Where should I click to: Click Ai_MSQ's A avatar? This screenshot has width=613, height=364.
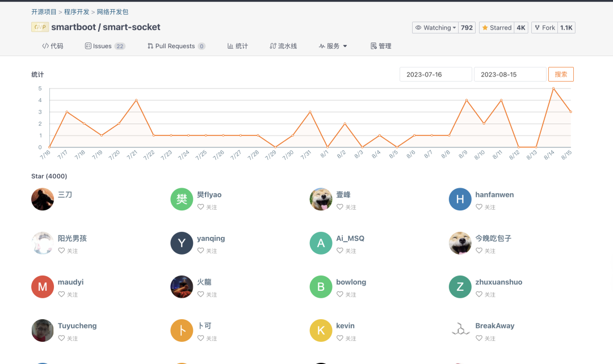321,243
